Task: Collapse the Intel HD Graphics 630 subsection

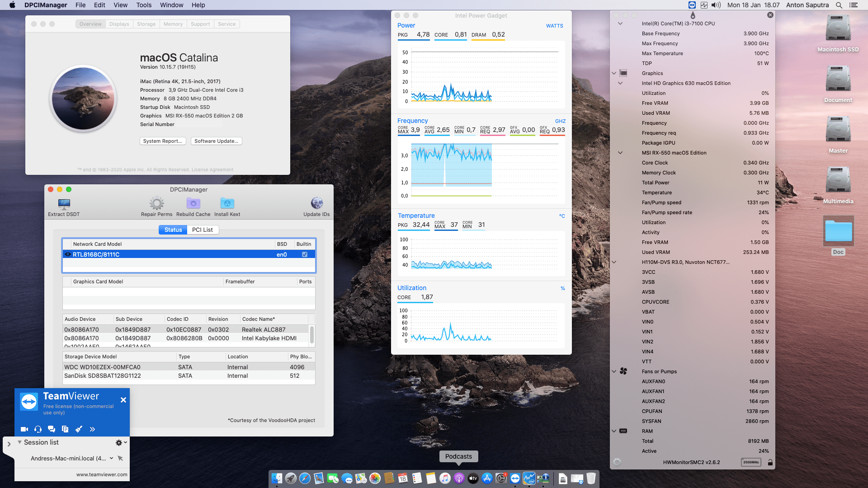Action: coord(620,83)
